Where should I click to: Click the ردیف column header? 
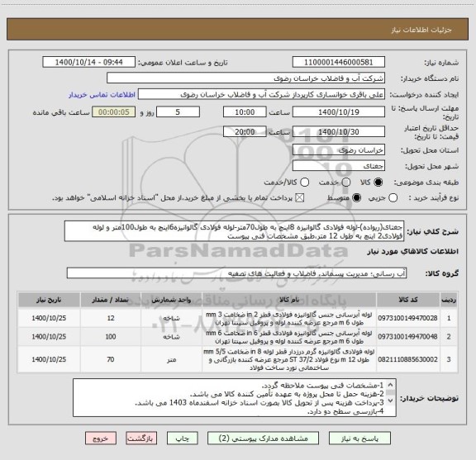[x=449, y=300]
